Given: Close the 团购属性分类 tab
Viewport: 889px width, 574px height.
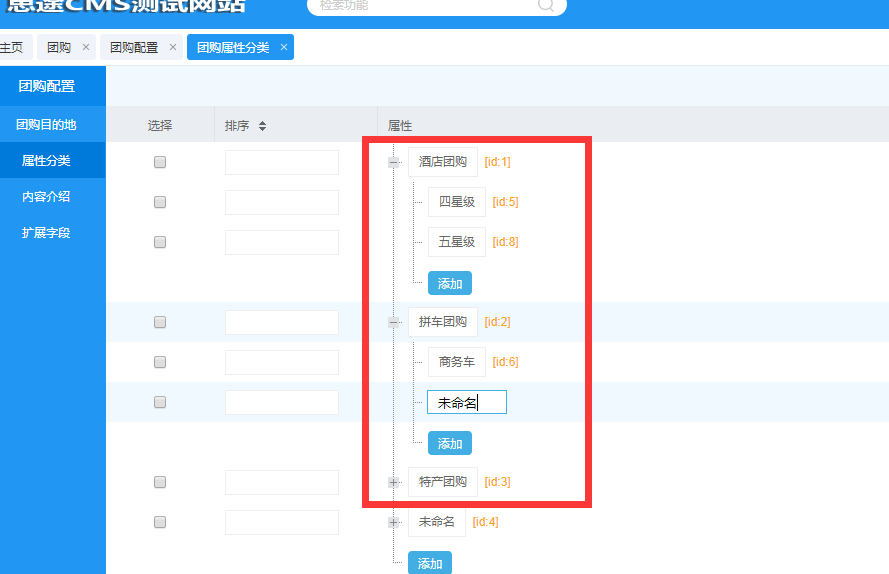Looking at the screenshot, I should click(284, 47).
